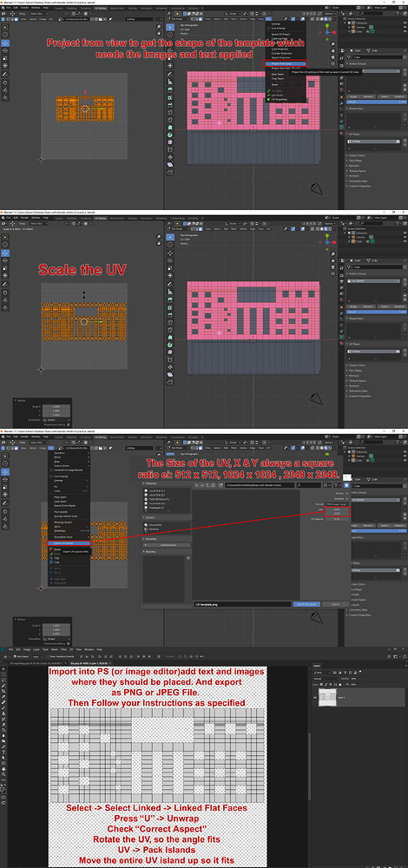Viewport: 408px width, 868px height.
Task: Select Photoshop's Rectangular Marquee tool
Action: [x=3, y=674]
